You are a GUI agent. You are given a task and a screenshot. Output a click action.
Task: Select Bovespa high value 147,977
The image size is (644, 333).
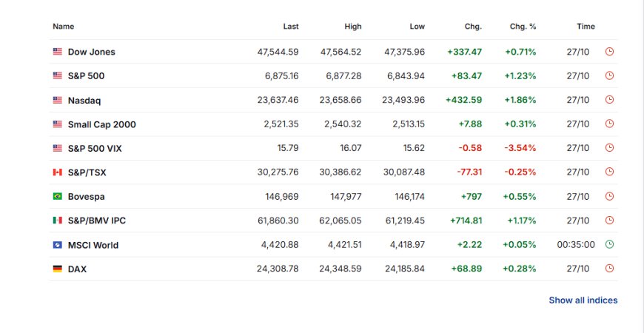pos(346,196)
